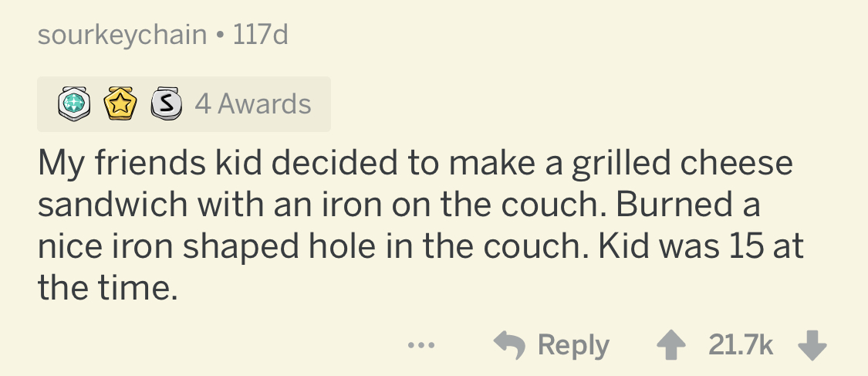The width and height of the screenshot is (868, 376).
Task: Open the three-dot more options menu
Action: 421,345
